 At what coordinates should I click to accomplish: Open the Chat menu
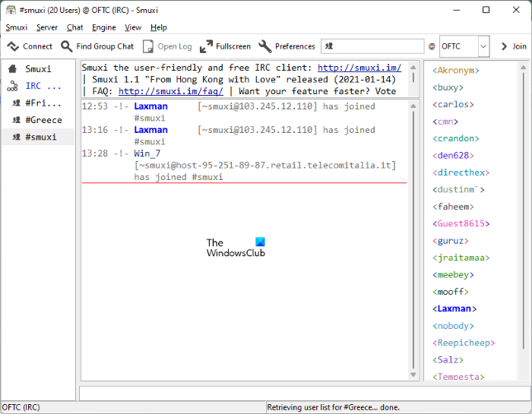[x=75, y=27]
